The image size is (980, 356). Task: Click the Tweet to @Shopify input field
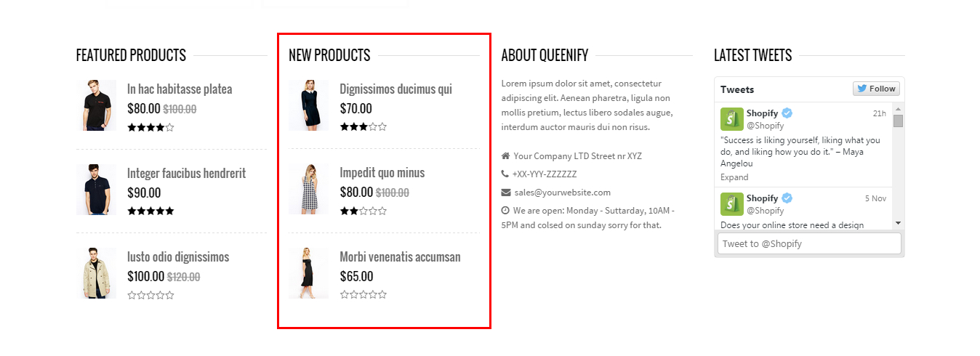pos(809,243)
